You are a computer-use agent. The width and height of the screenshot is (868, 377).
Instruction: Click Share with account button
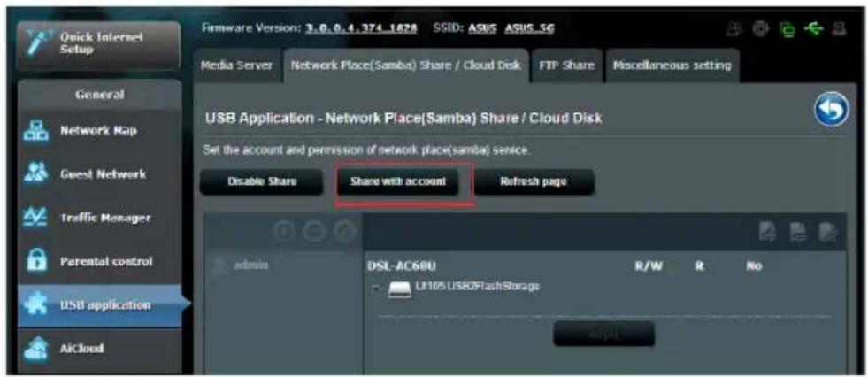coord(398,181)
